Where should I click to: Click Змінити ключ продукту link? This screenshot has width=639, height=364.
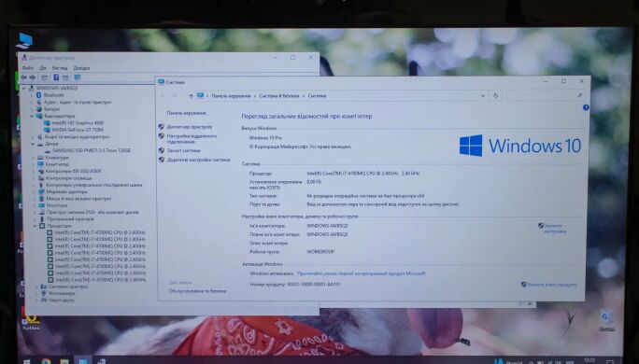pyautogui.click(x=552, y=285)
